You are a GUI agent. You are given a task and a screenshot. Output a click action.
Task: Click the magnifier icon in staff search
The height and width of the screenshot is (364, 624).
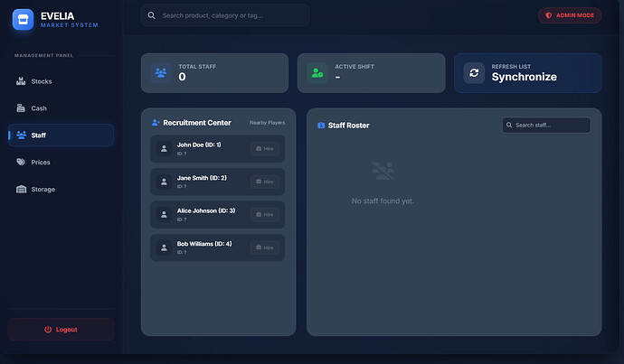click(509, 125)
